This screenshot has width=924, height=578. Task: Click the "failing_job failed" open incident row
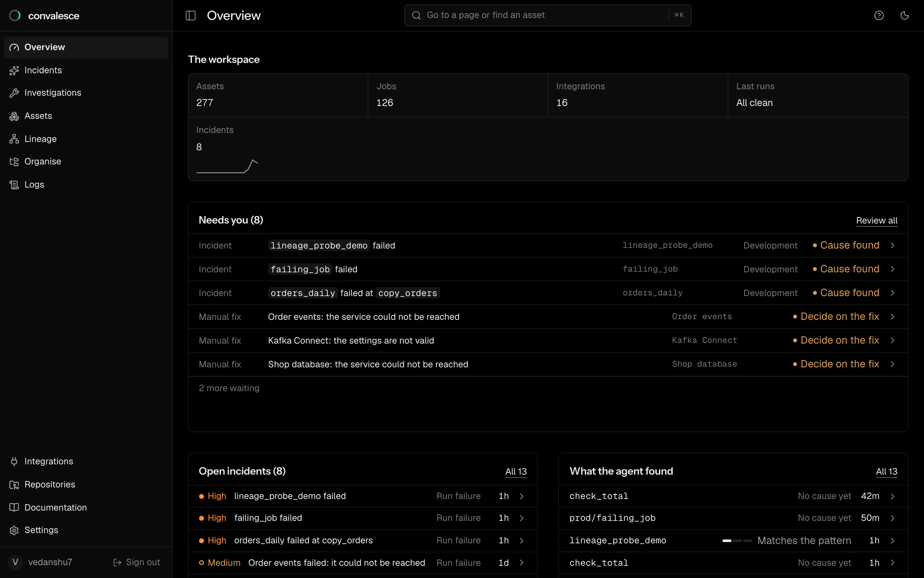coord(363,518)
